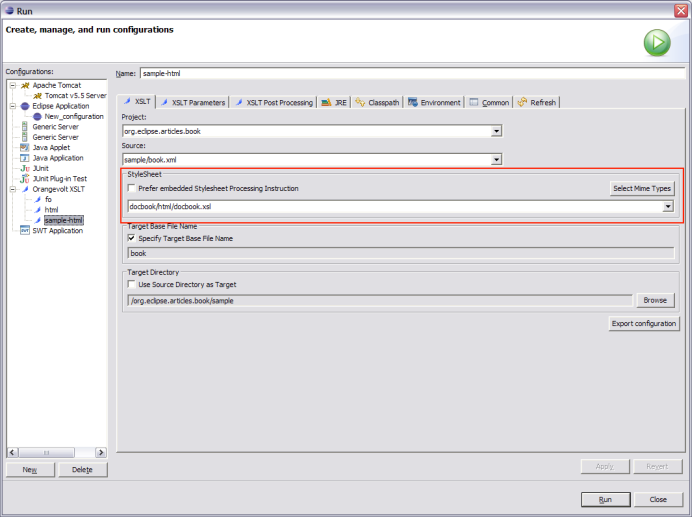Click the Browse button
The width and height of the screenshot is (692, 517).
pos(655,300)
